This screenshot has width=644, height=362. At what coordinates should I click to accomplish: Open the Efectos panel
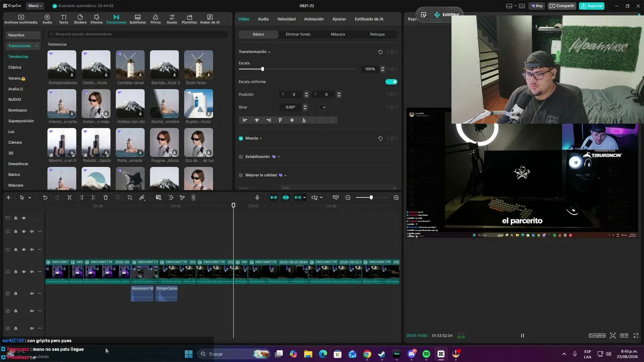click(x=97, y=19)
